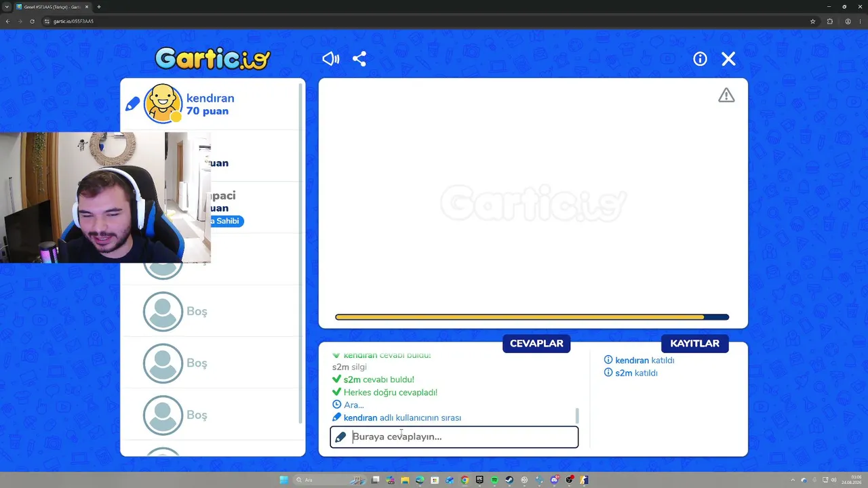This screenshot has height=488, width=868.
Task: Open a new browser tab
Action: coord(99,7)
